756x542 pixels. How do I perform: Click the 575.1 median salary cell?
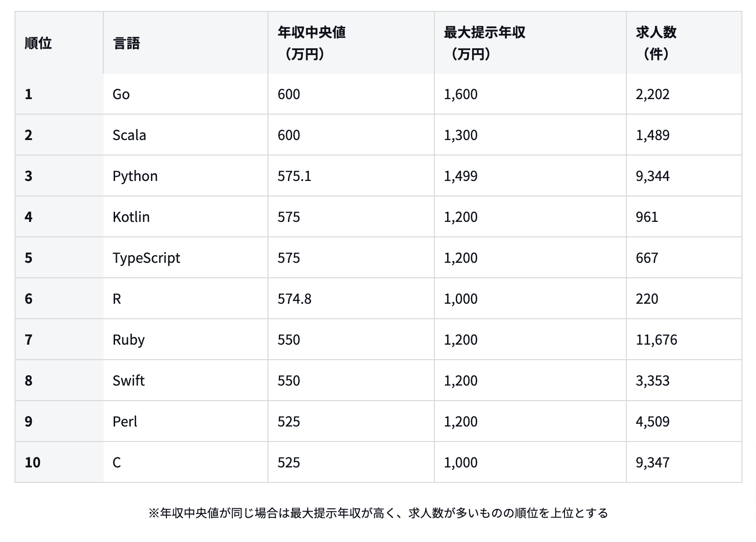click(x=294, y=176)
